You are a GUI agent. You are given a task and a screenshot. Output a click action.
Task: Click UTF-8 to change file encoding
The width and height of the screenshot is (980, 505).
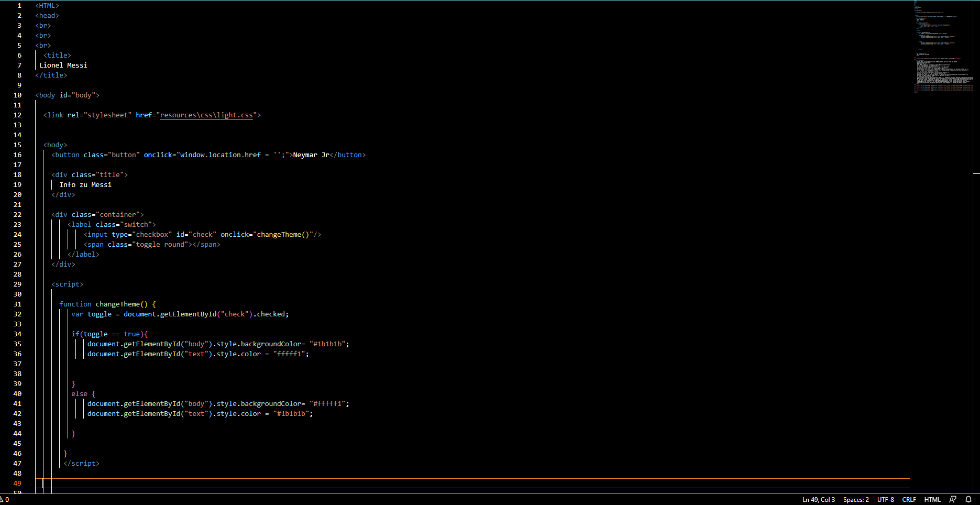tap(885, 499)
